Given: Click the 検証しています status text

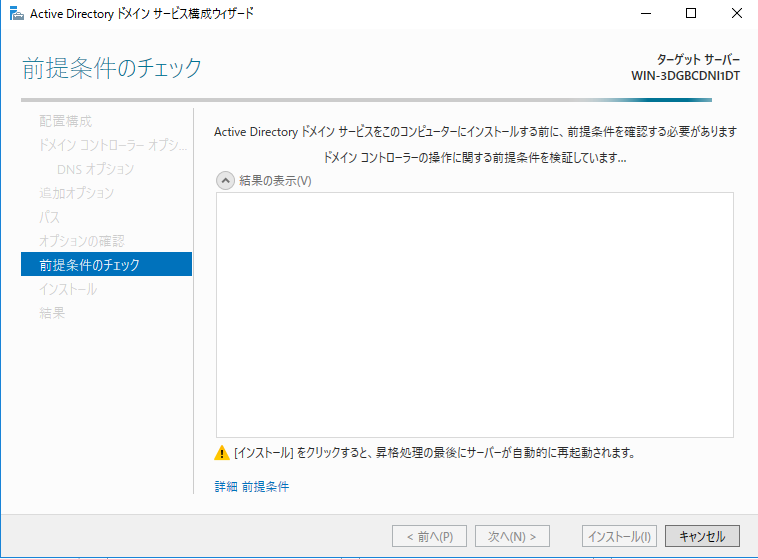Looking at the screenshot, I should 475,158.
